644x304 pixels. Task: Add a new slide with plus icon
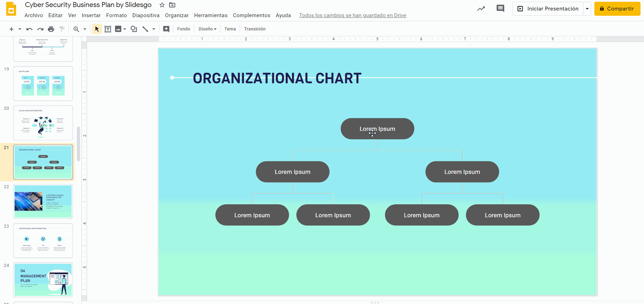point(11,29)
